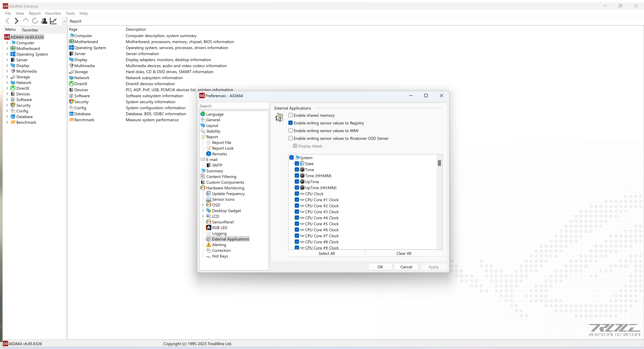Click the Alerting warning icon in Preferences
Screen dimensions: 644x349
point(208,245)
